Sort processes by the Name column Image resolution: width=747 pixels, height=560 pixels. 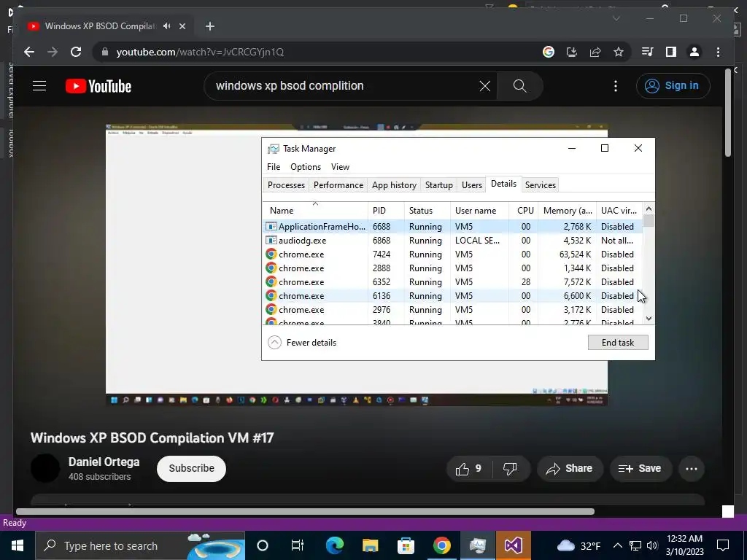click(315, 210)
